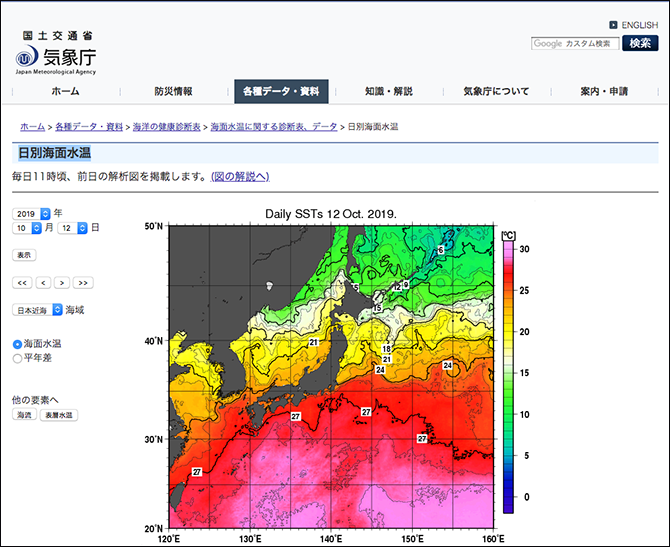This screenshot has height=547, width=670.
Task: Select the 平年差 radio button
Action: [x=17, y=359]
